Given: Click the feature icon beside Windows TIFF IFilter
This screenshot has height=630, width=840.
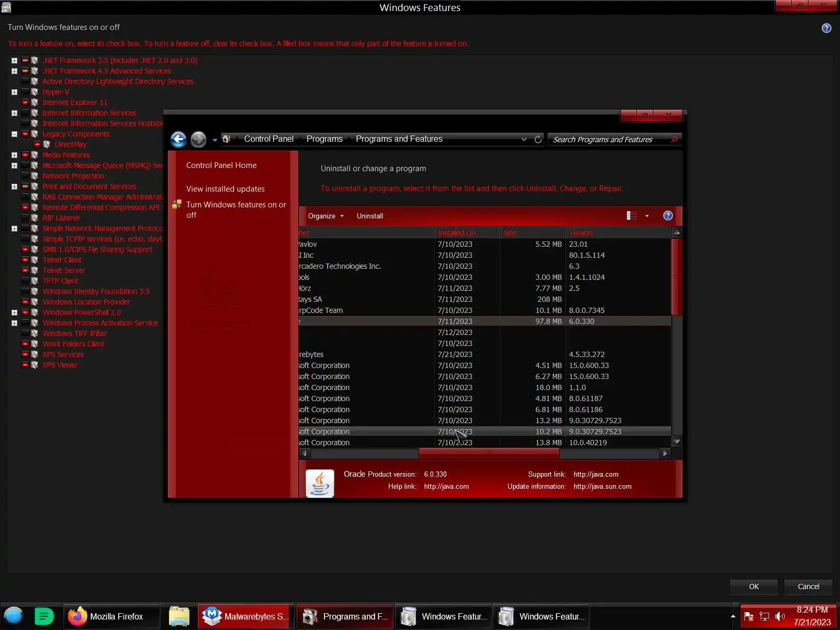Looking at the screenshot, I should [35, 333].
